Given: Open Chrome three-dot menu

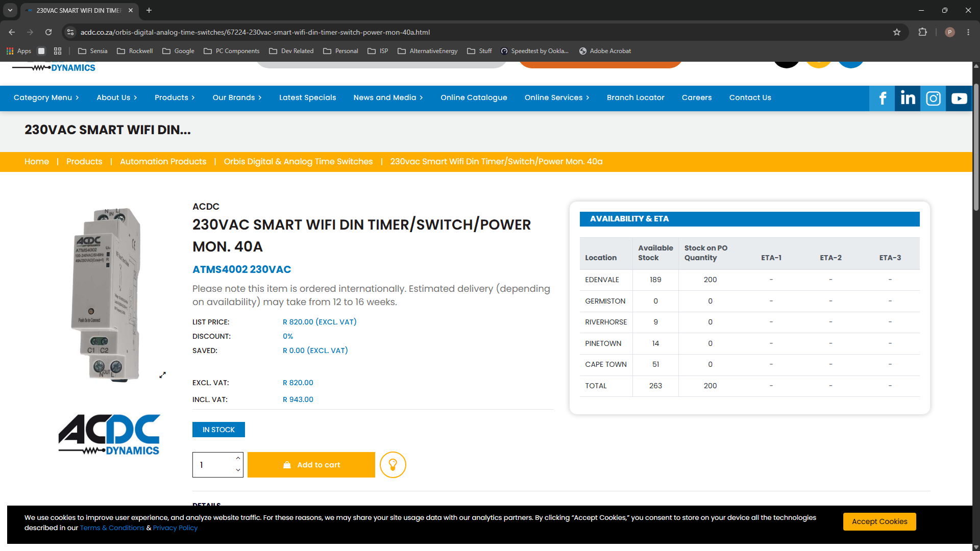Looking at the screenshot, I should (968, 32).
